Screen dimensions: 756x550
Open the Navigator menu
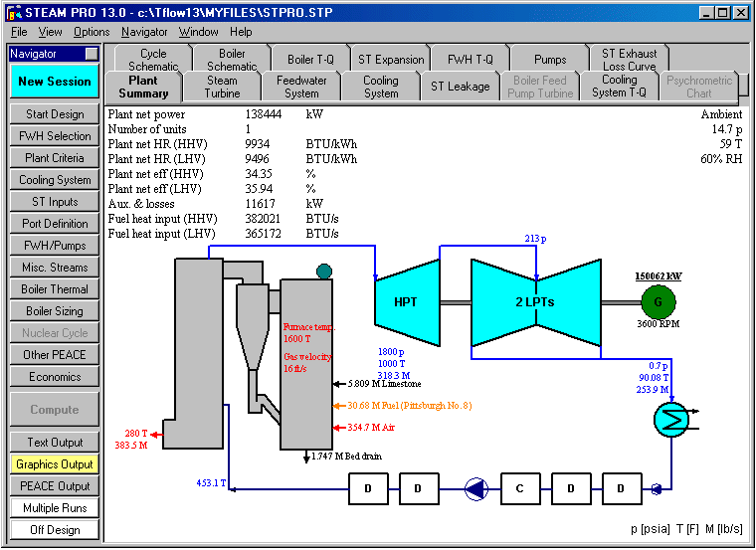click(144, 32)
